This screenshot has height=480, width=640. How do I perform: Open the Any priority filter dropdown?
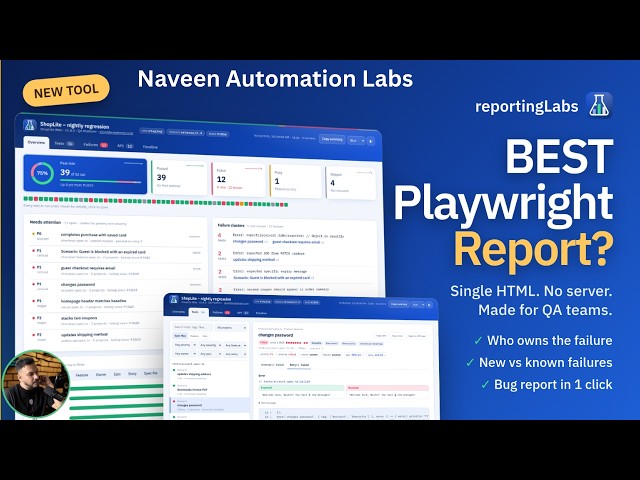point(185,345)
